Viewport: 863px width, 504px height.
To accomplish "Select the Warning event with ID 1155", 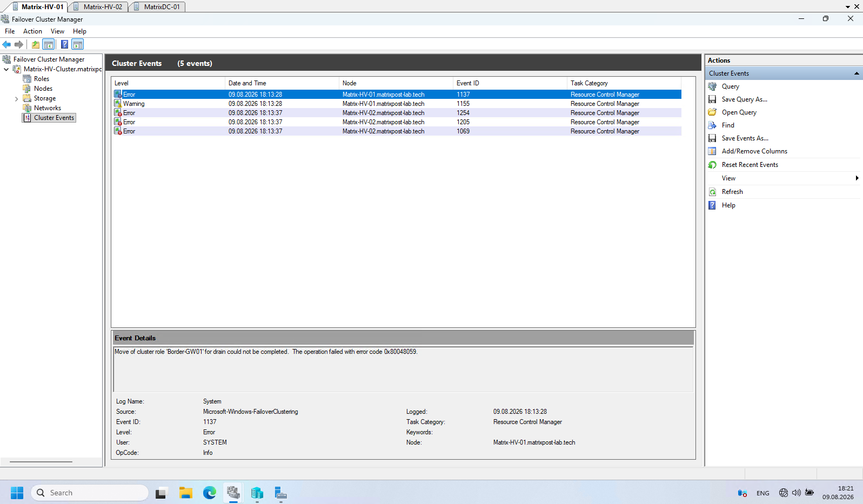I will (x=397, y=104).
